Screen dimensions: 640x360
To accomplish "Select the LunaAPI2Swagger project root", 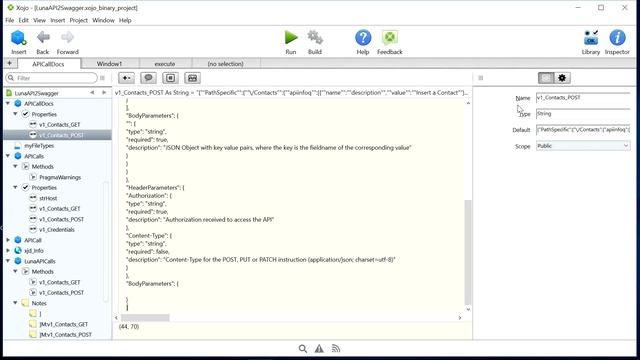I will tap(37, 93).
